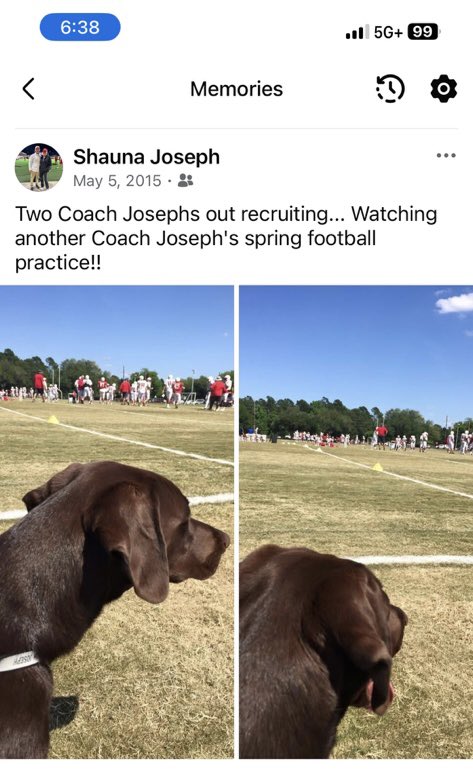
Task: Open the right dog photo
Action: click(356, 522)
